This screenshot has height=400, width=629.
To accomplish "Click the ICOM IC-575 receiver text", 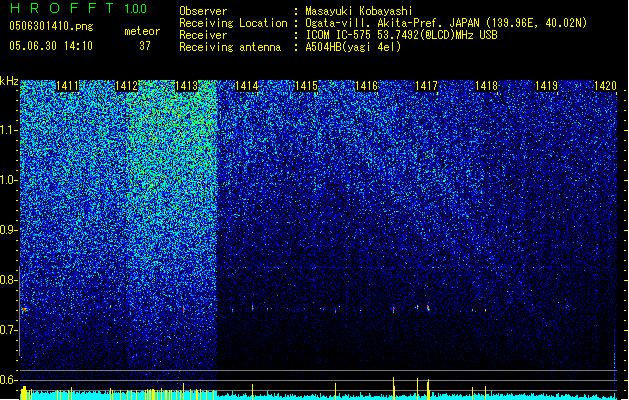I will (x=401, y=35).
